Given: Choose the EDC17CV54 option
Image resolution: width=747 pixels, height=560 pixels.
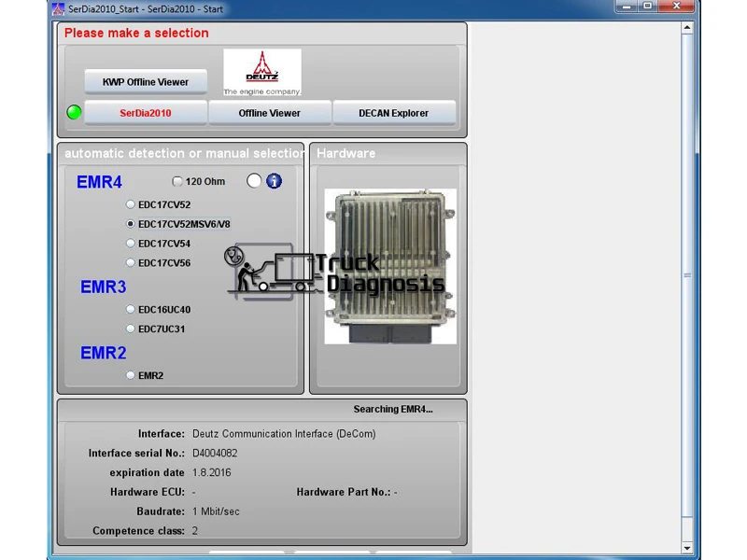Looking at the screenshot, I should [x=130, y=243].
